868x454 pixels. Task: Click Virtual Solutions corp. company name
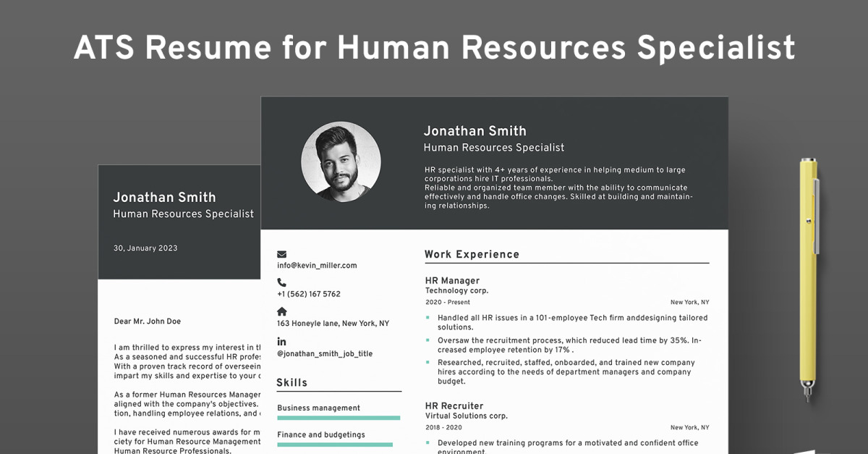click(467, 416)
